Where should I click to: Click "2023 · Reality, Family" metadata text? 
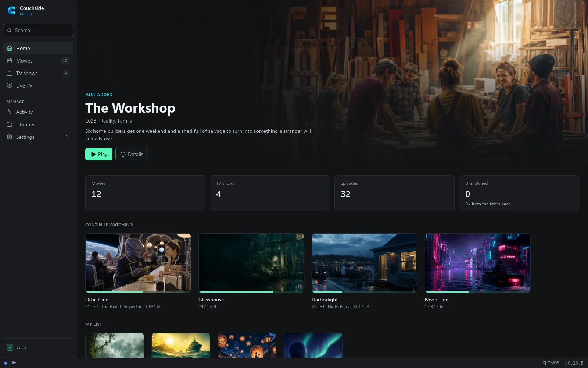[109, 121]
